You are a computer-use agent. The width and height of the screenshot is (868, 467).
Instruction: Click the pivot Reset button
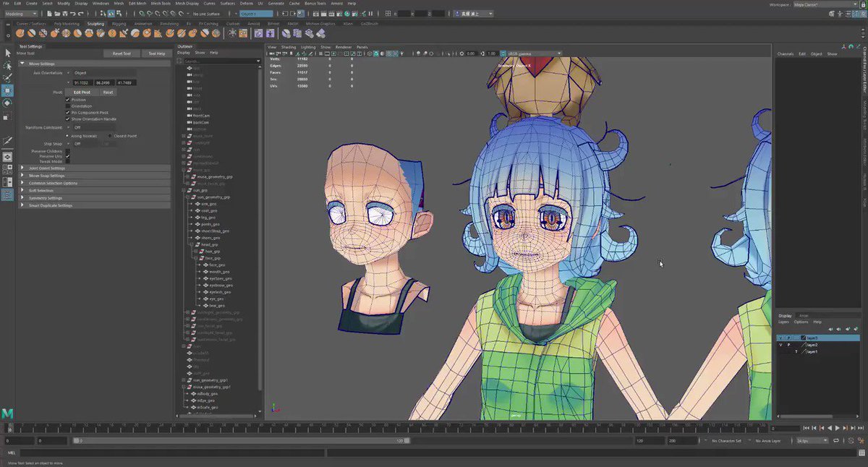click(x=107, y=92)
